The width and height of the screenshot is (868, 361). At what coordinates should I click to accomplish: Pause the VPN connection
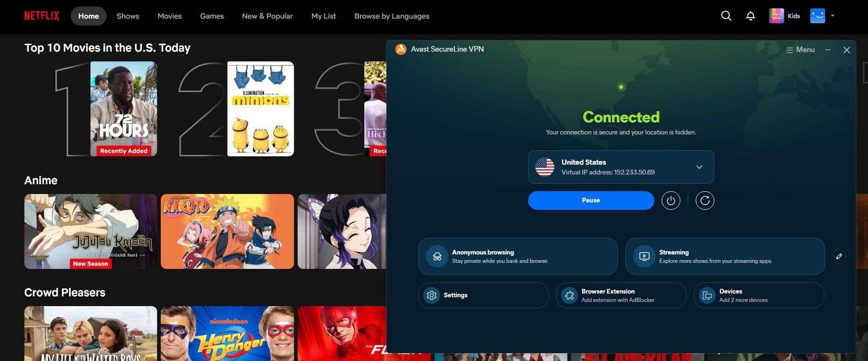(591, 201)
